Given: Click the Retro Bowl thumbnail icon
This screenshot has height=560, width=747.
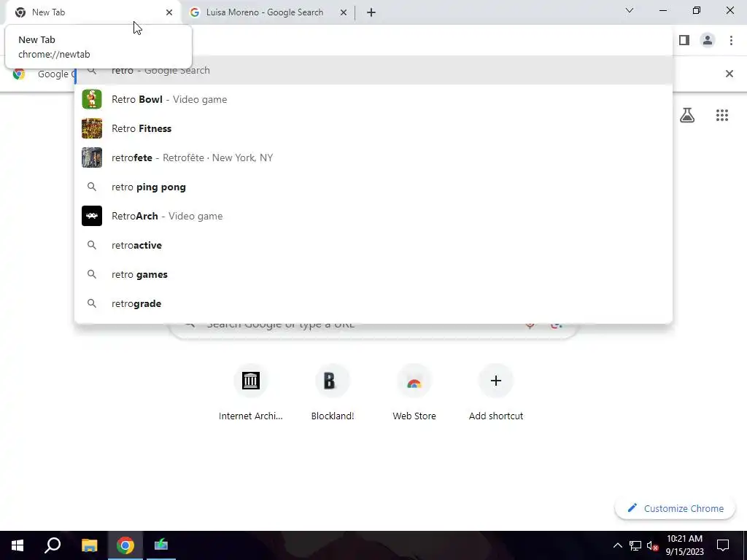Looking at the screenshot, I should [x=92, y=99].
